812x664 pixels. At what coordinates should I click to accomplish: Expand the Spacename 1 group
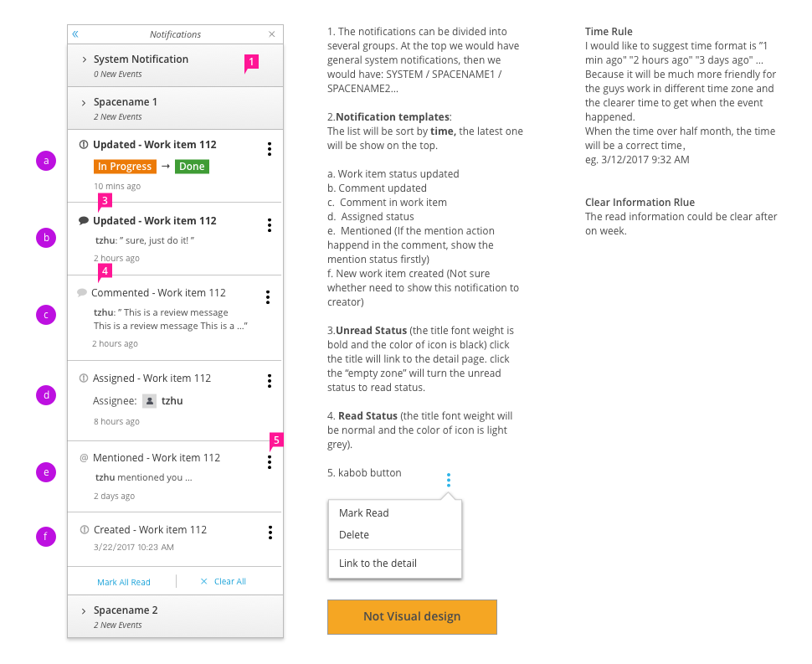(x=82, y=101)
